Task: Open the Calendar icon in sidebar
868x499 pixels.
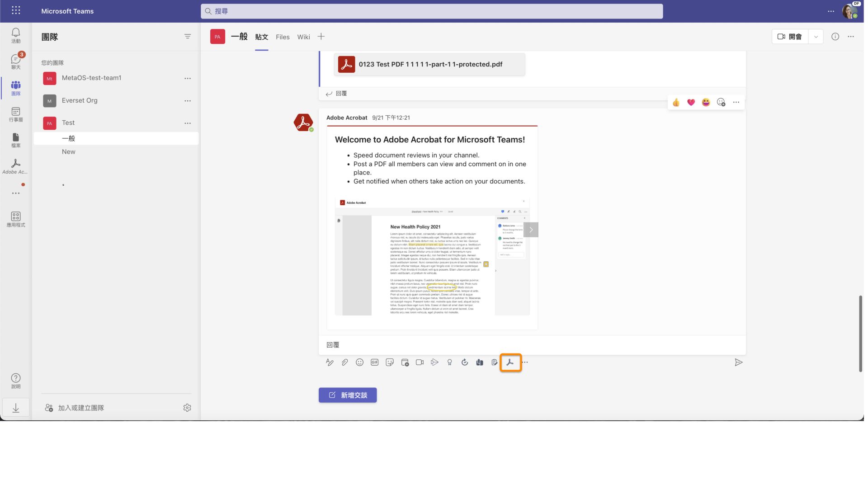Action: [16, 114]
